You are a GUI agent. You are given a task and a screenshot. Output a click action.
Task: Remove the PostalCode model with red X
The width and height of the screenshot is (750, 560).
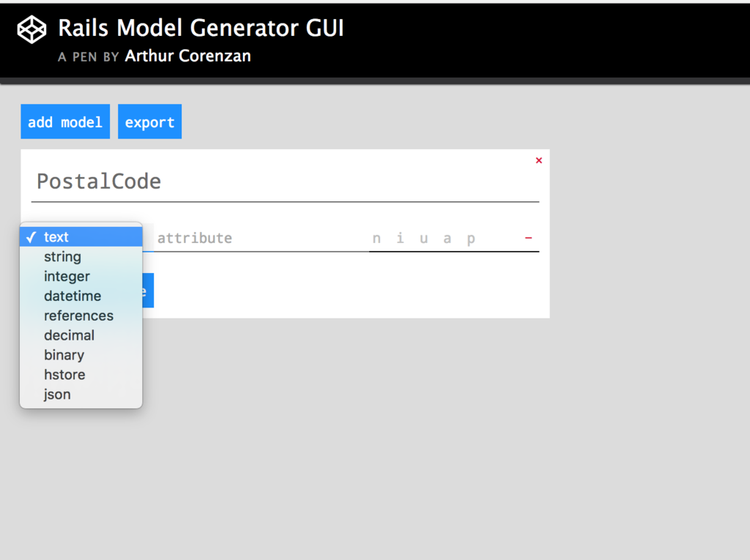click(x=538, y=160)
